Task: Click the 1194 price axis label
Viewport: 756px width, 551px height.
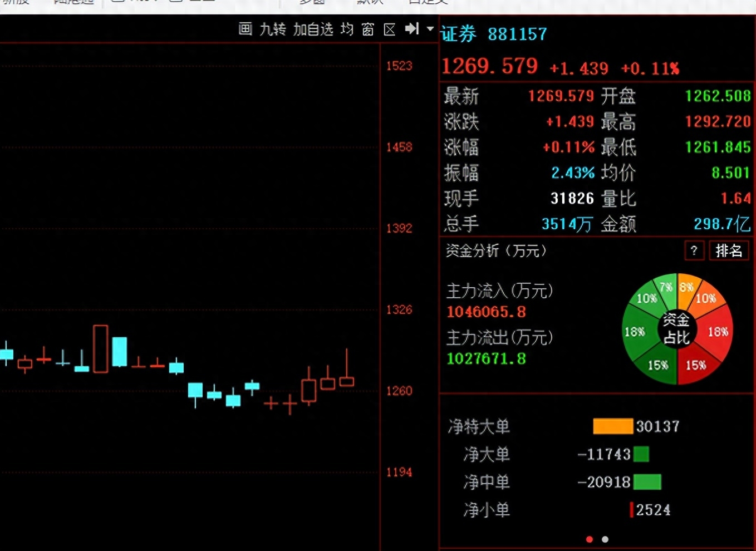Action: click(399, 472)
